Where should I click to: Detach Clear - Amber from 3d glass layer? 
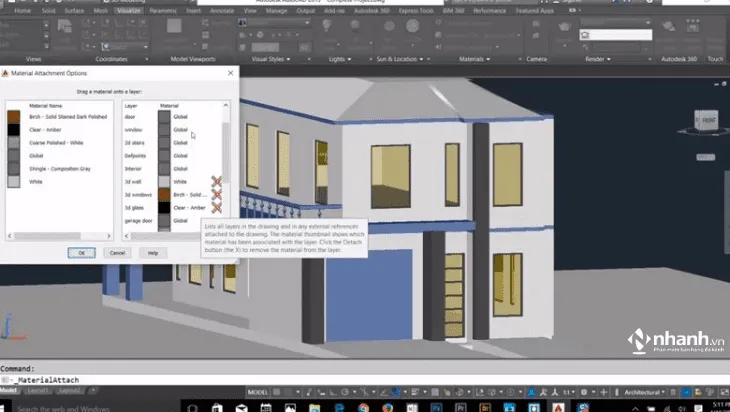click(216, 207)
